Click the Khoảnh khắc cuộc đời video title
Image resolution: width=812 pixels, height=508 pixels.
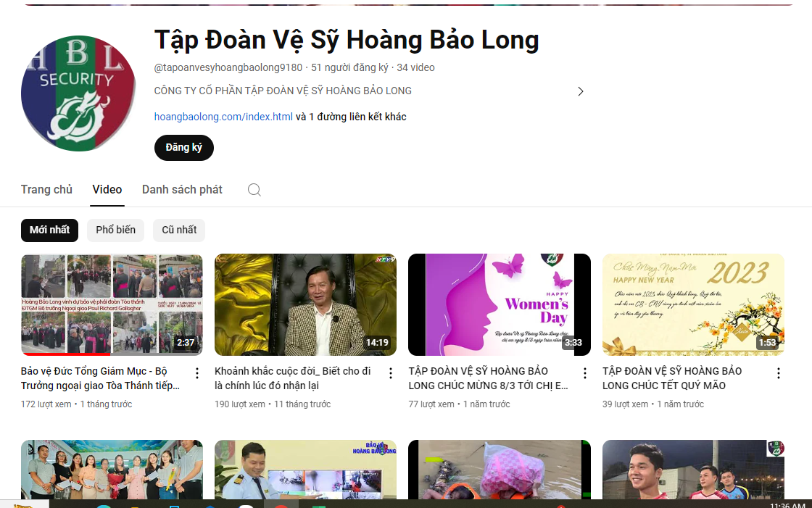pyautogui.click(x=292, y=378)
